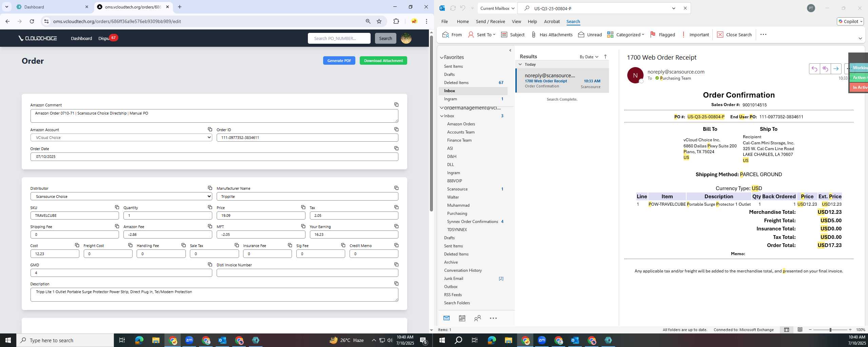Toggle reverse sort order arrow
Viewport: 868px width, 347px height.
(x=605, y=57)
